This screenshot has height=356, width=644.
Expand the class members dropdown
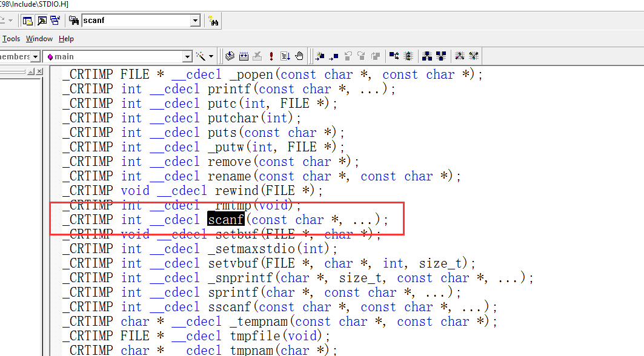pyautogui.click(x=35, y=56)
